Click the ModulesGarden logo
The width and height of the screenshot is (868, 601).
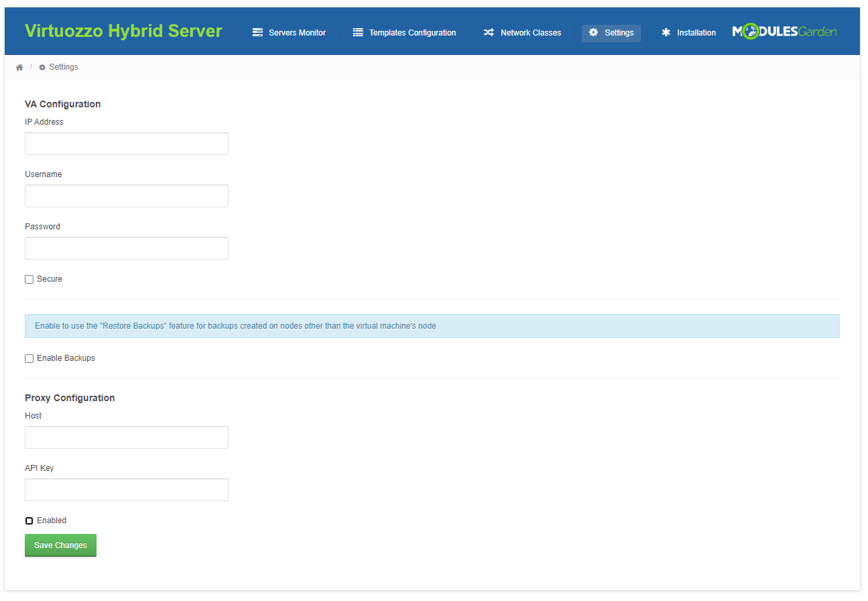pos(784,31)
